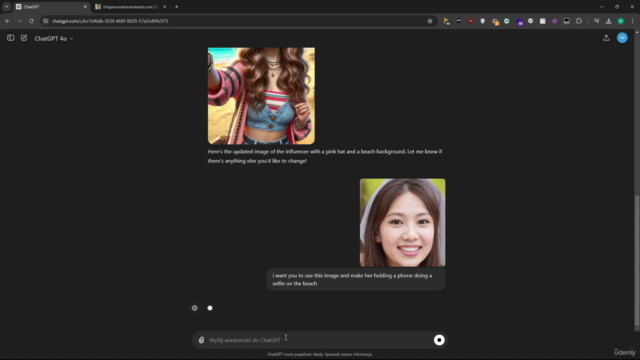This screenshot has height=360, width=640.
Task: Open the uploaded smiling woman photo
Action: tap(402, 222)
